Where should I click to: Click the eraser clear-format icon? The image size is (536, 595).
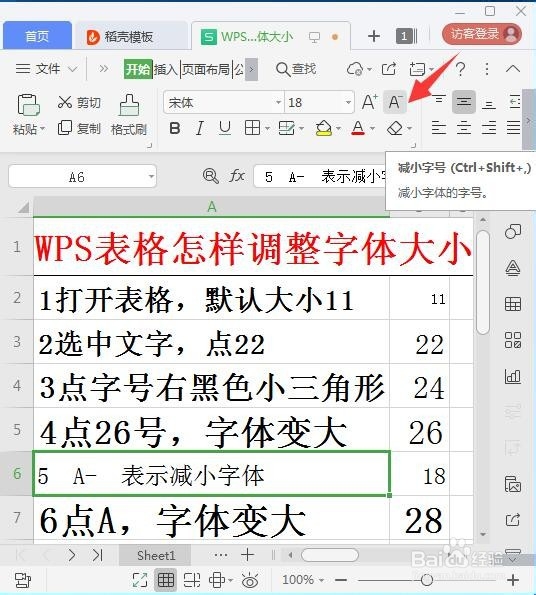pos(395,128)
